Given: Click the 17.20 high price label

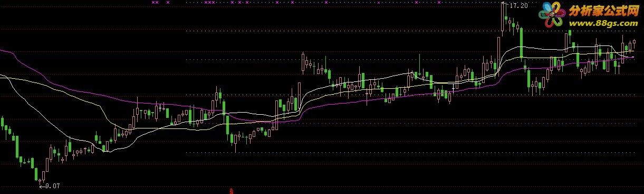Looking at the screenshot, I should [x=520, y=5].
